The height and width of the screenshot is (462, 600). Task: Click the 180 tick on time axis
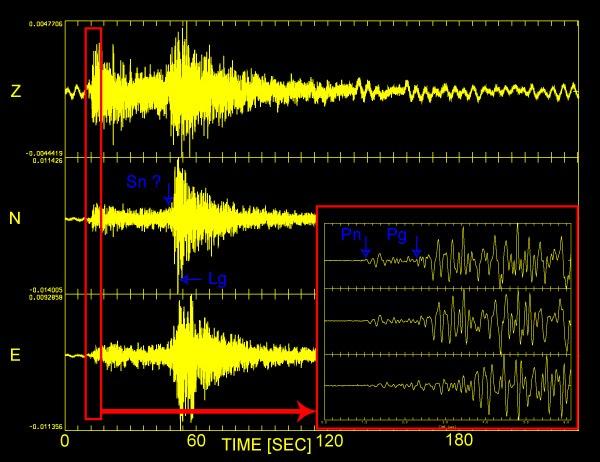pos(458,440)
